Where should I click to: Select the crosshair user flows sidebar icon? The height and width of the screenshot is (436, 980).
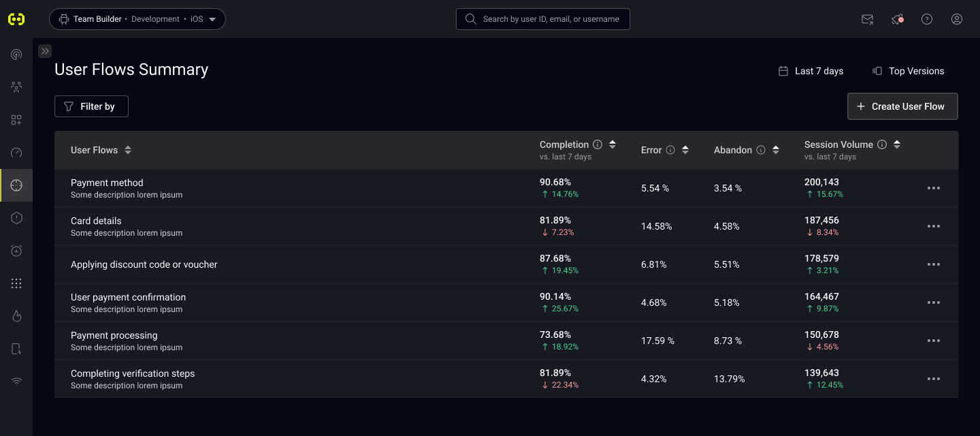pos(16,185)
